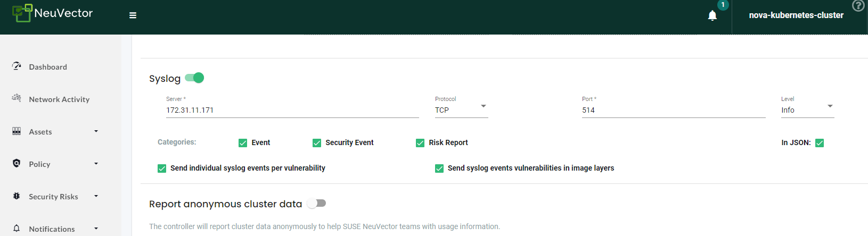Expand the Policy submenu arrow
The width and height of the screenshot is (868, 236).
coord(96,164)
